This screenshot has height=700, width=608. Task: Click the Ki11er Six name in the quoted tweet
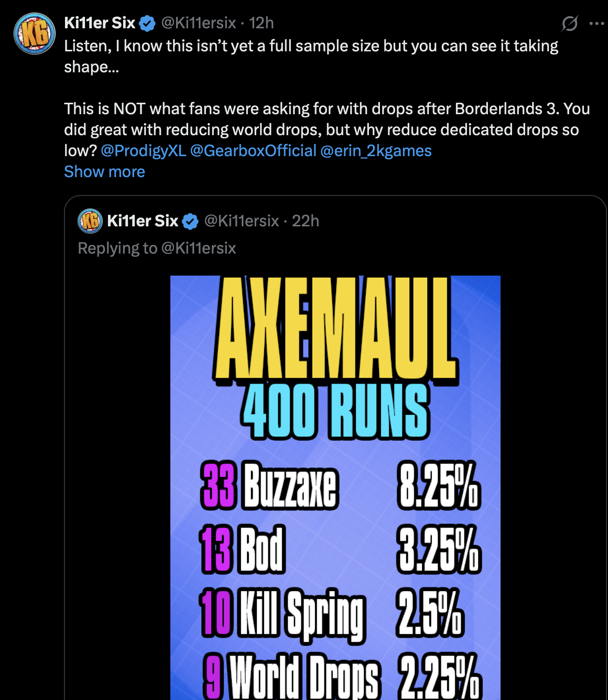click(x=143, y=221)
